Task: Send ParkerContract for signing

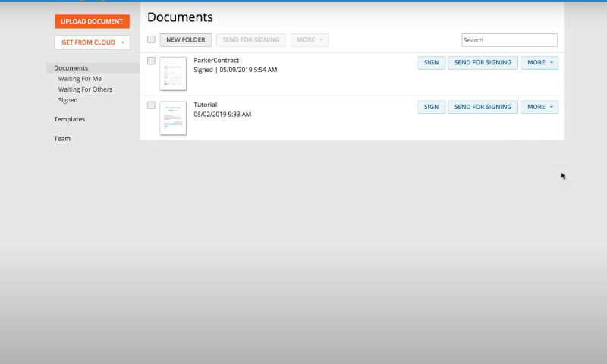Action: [483, 63]
